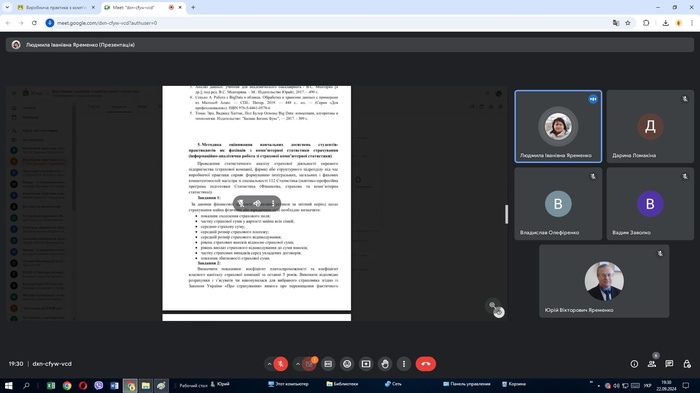Open the emoji reactions button

347,364
